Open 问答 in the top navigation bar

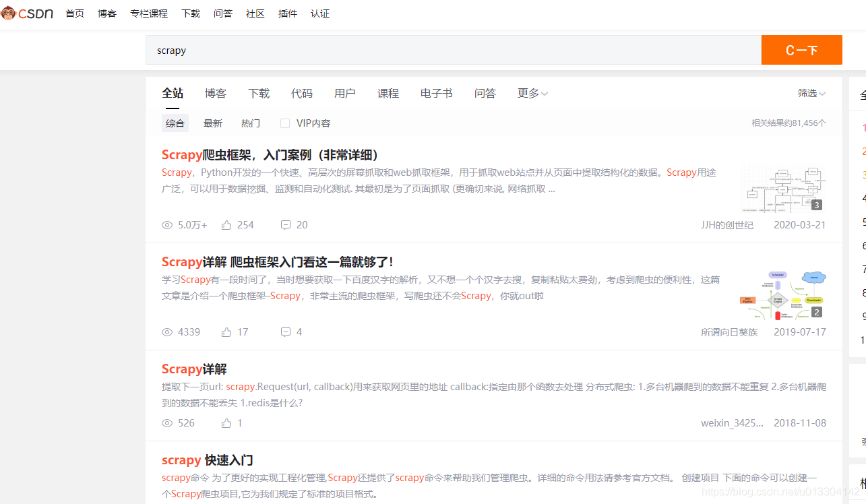(223, 13)
